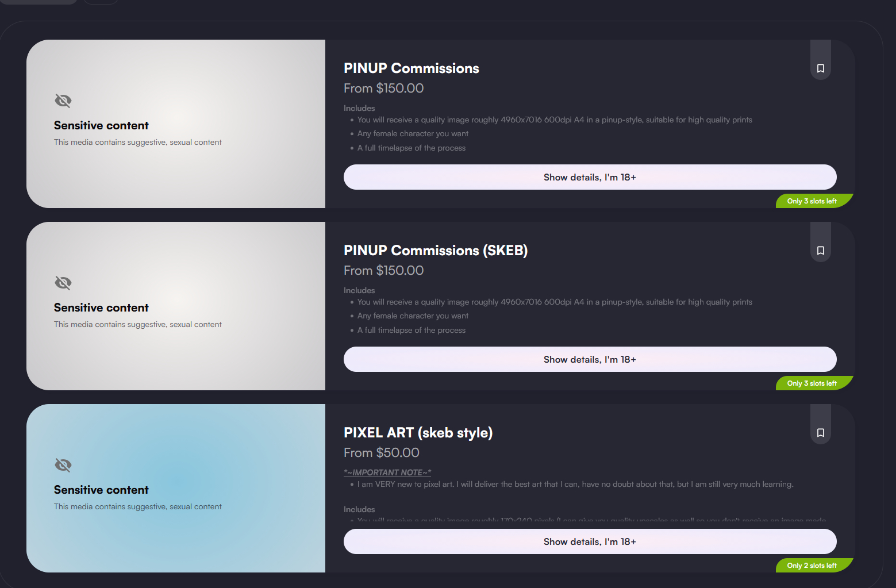Bookmark the PIXEL ART (skeb style) listing
The width and height of the screenshot is (896, 588).
point(820,433)
